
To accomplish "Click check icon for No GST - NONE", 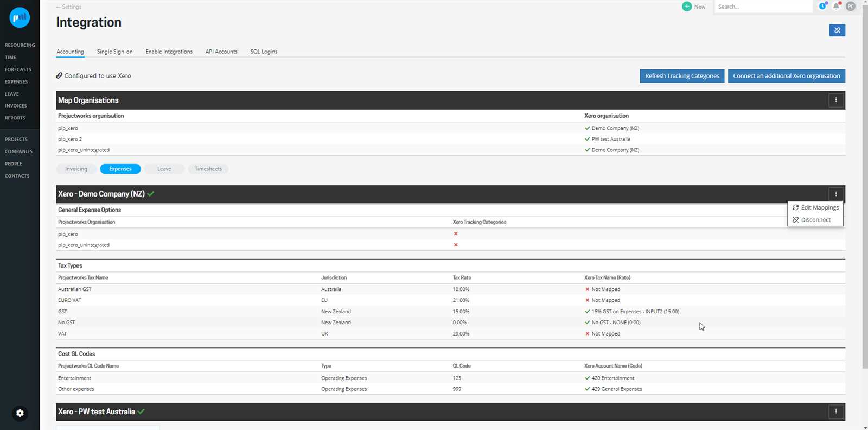I will (x=587, y=322).
